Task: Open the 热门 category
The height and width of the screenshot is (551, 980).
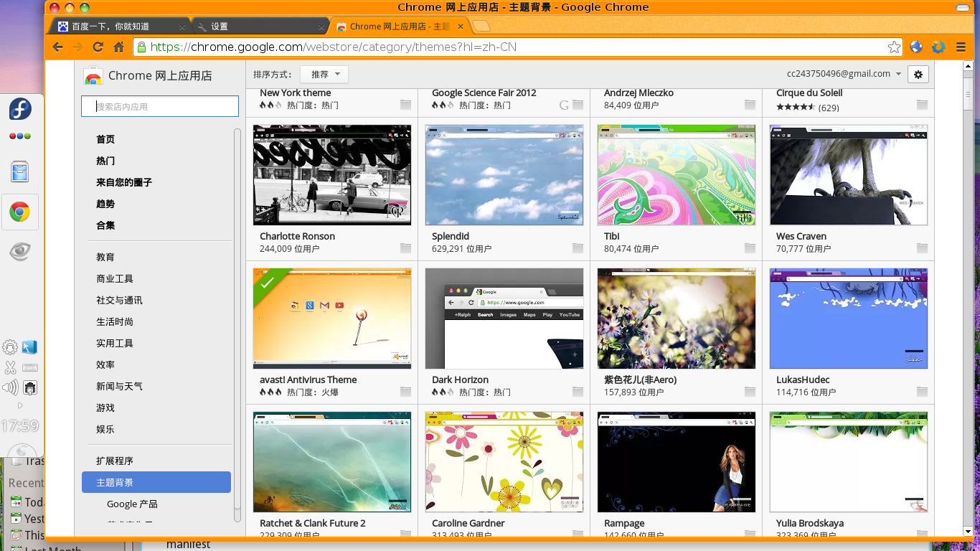Action: click(x=105, y=161)
